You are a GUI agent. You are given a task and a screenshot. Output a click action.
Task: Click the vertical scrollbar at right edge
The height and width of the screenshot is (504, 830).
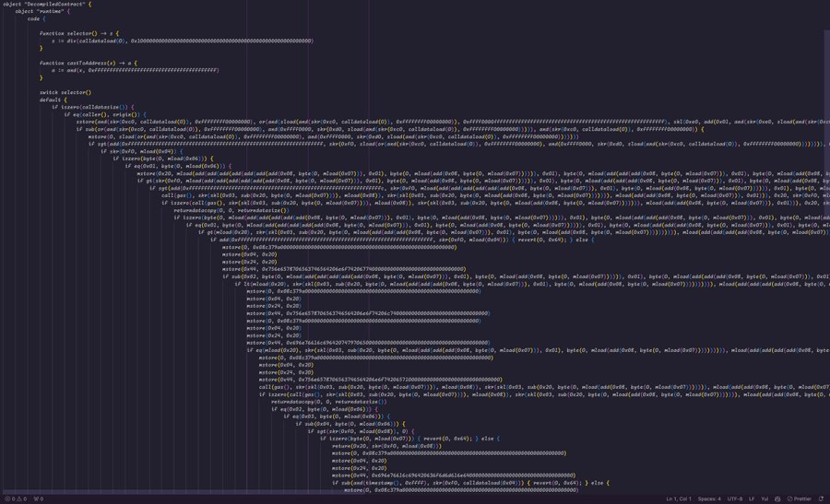(827, 123)
